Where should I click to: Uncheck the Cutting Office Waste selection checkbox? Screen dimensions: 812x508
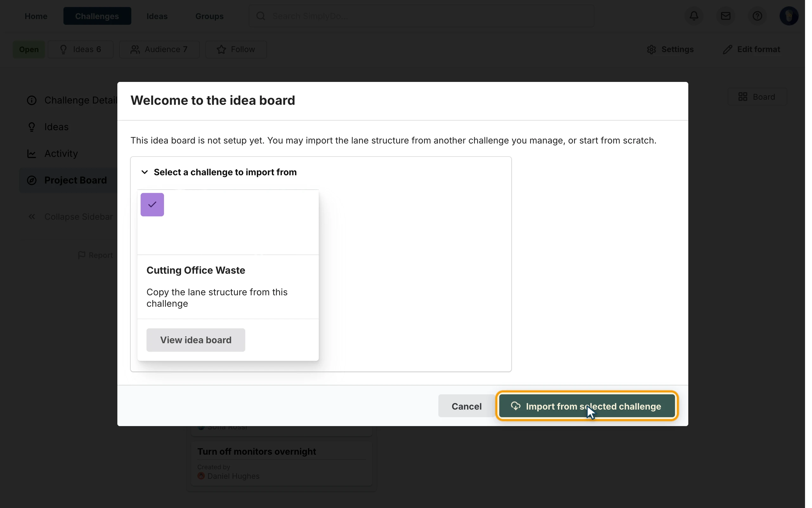click(x=152, y=204)
